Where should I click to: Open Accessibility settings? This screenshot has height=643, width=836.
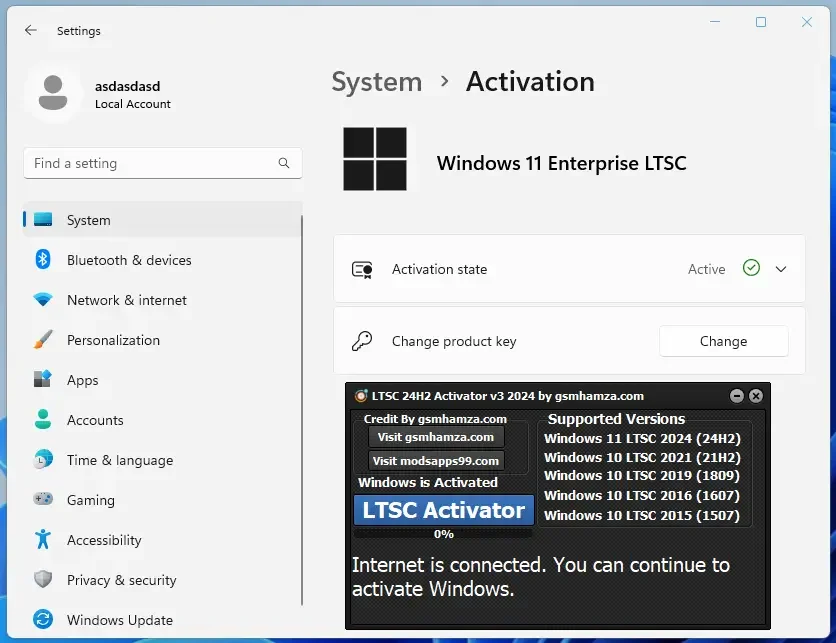coord(104,540)
